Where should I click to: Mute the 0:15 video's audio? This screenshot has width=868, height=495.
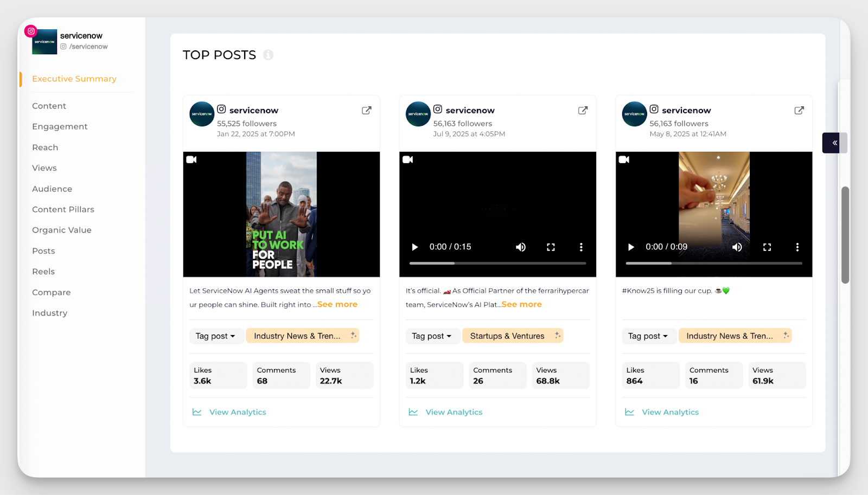520,247
